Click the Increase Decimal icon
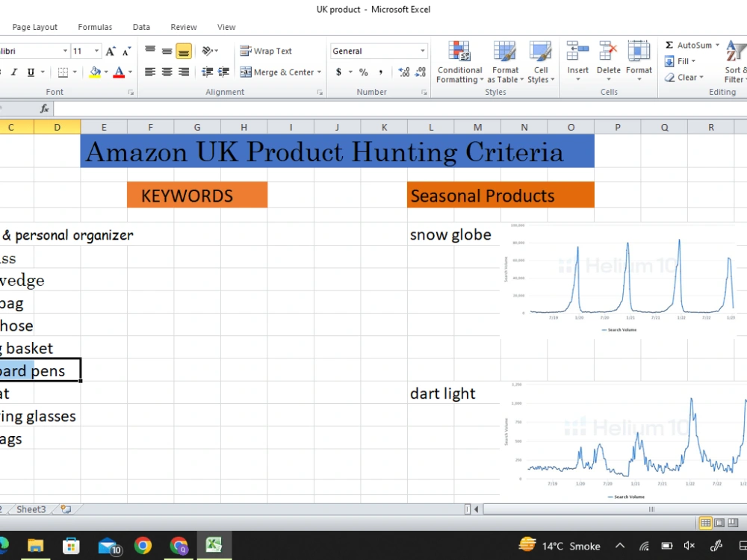 click(404, 72)
